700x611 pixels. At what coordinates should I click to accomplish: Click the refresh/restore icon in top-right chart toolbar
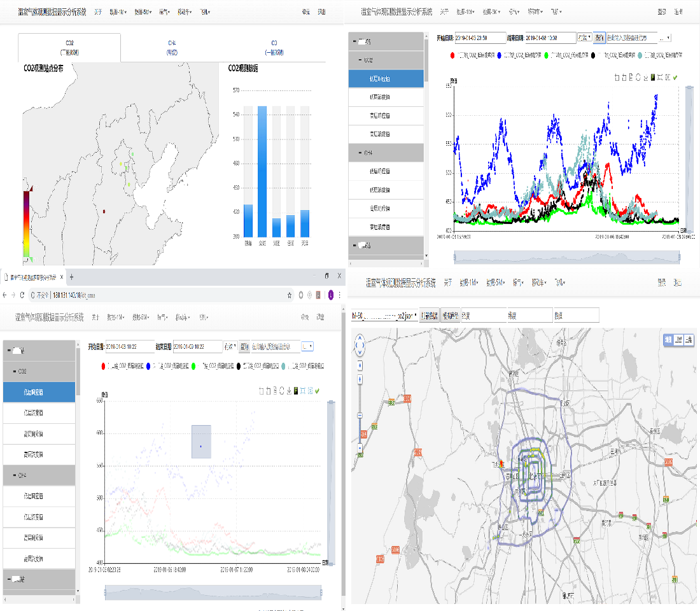[638, 78]
